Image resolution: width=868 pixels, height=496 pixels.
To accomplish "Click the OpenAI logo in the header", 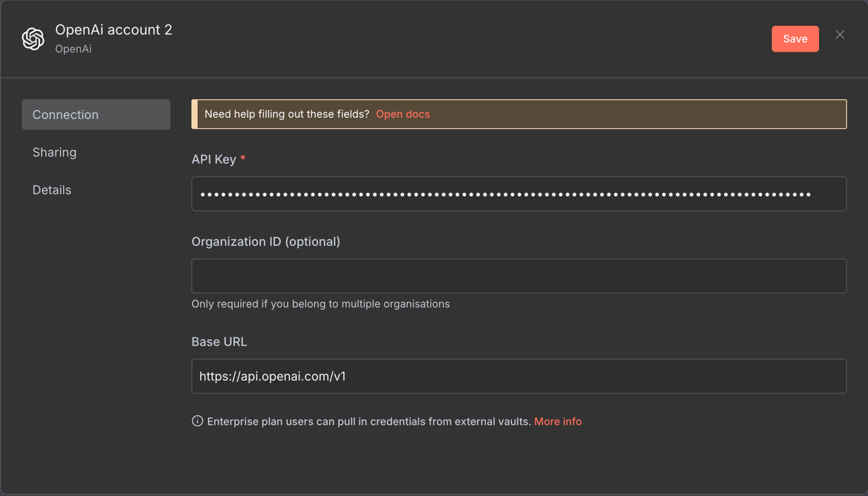I will pos(32,39).
